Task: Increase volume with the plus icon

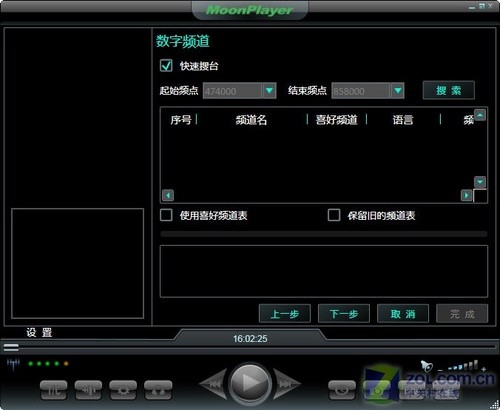Action: (x=484, y=369)
